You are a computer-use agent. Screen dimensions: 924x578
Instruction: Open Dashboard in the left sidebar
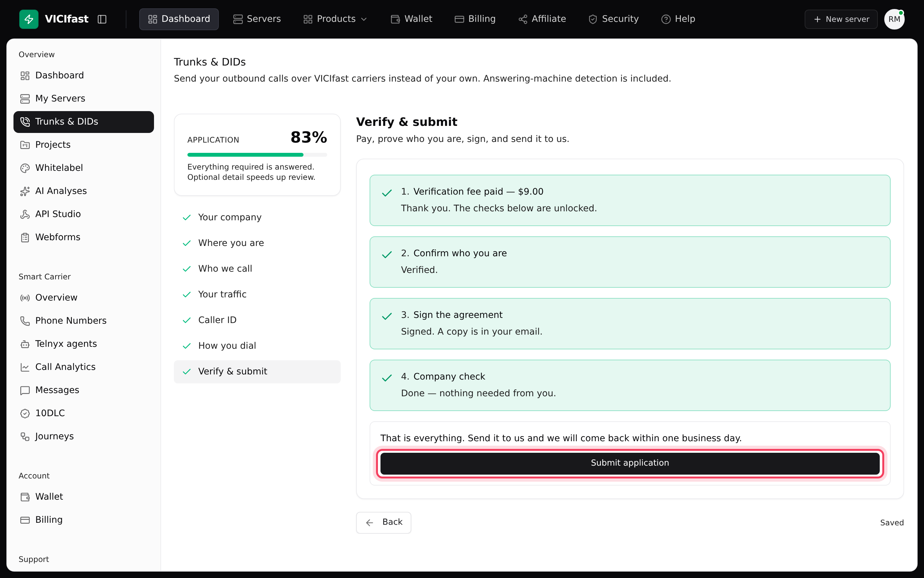tap(84, 75)
